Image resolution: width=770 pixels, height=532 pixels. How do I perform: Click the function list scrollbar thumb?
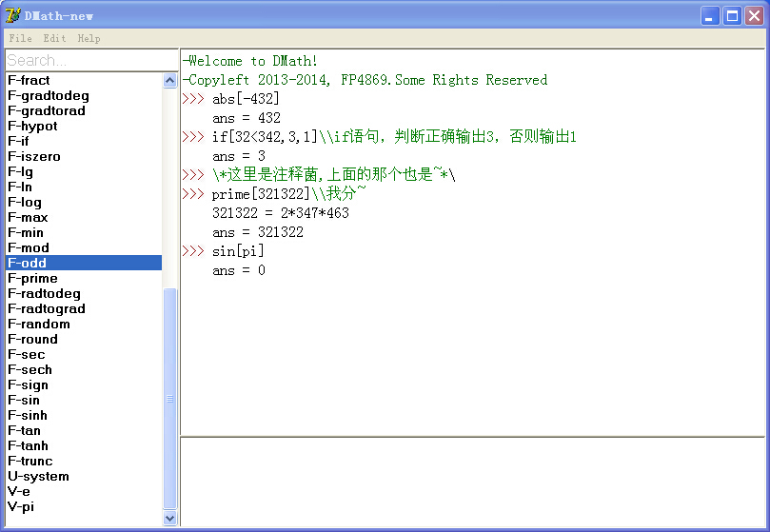(x=170, y=399)
